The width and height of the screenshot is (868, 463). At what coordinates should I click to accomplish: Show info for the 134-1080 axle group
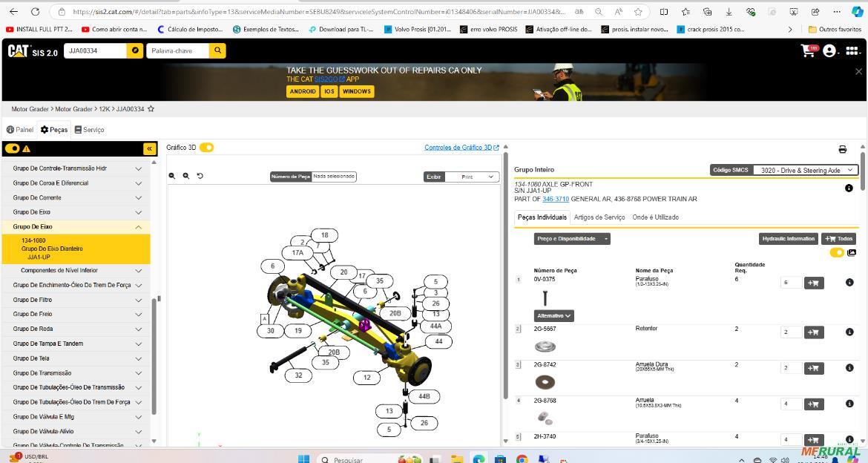click(849, 188)
